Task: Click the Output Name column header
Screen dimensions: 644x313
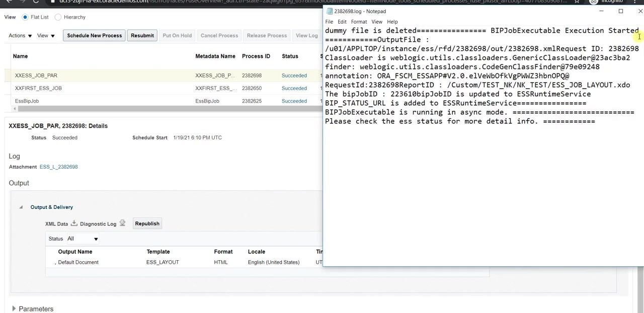Action: pyautogui.click(x=75, y=252)
